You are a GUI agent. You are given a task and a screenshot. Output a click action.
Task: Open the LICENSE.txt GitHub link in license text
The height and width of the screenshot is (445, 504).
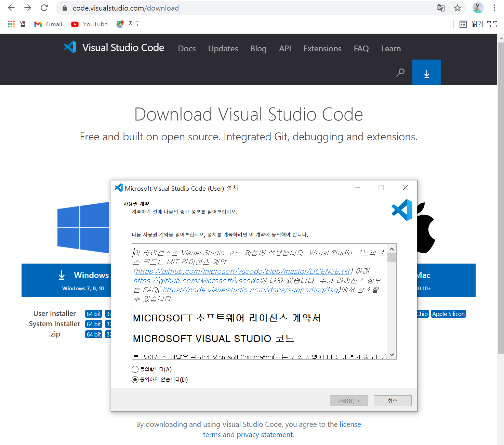(x=243, y=271)
